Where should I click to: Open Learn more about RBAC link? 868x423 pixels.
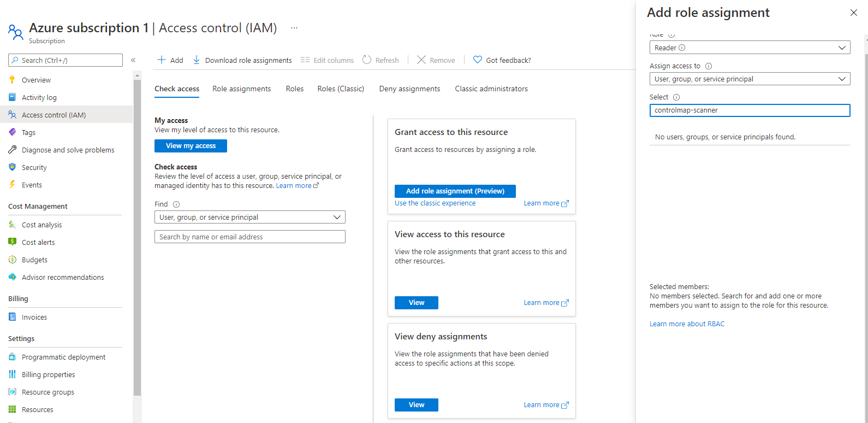pyautogui.click(x=687, y=324)
